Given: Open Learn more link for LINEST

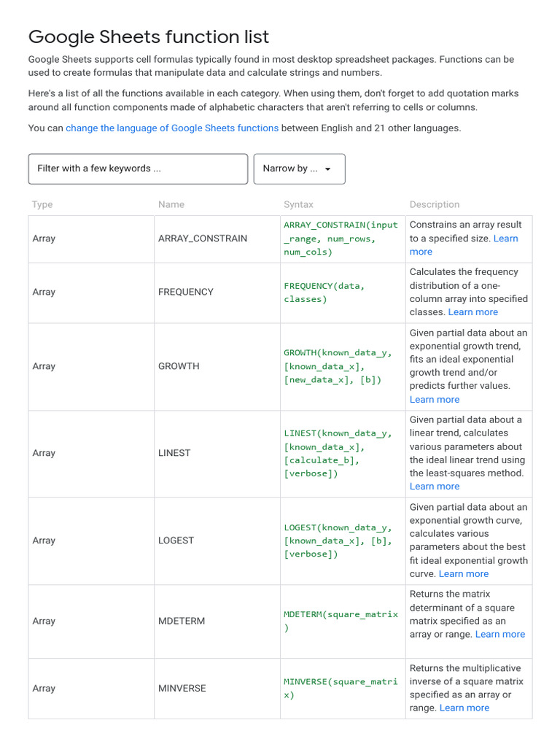Looking at the screenshot, I should point(435,487).
